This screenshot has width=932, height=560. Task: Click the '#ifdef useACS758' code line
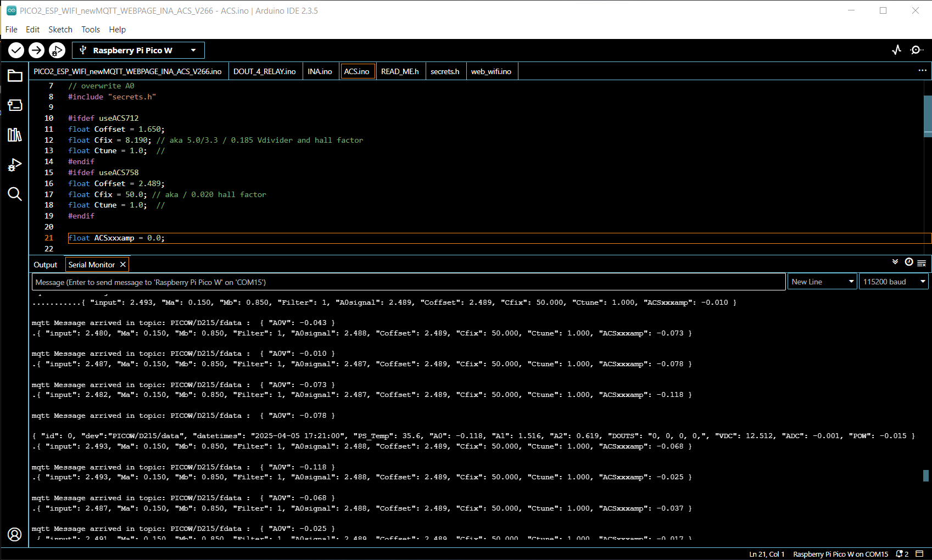tap(103, 172)
